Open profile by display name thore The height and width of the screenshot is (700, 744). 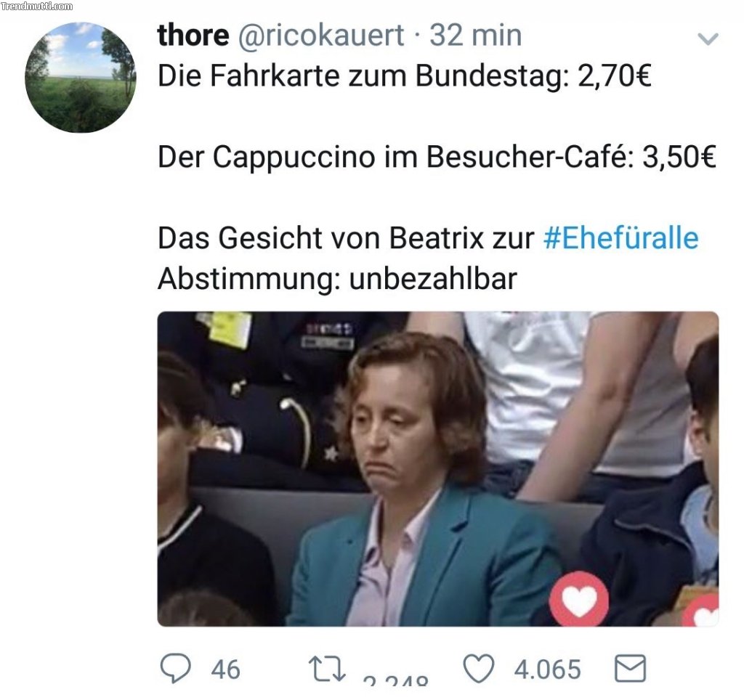coord(193,35)
